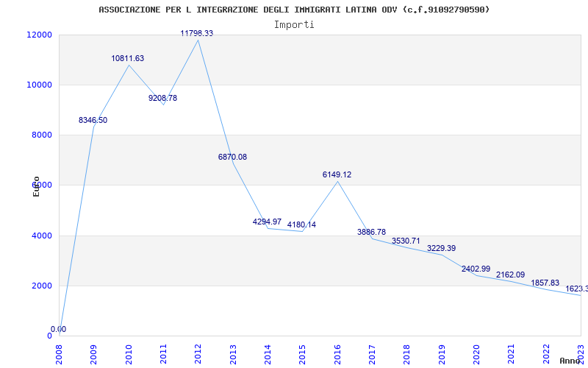This screenshot has height=368, width=588.
Task: Click the y-axis tick label 2000
Action: [41, 286]
